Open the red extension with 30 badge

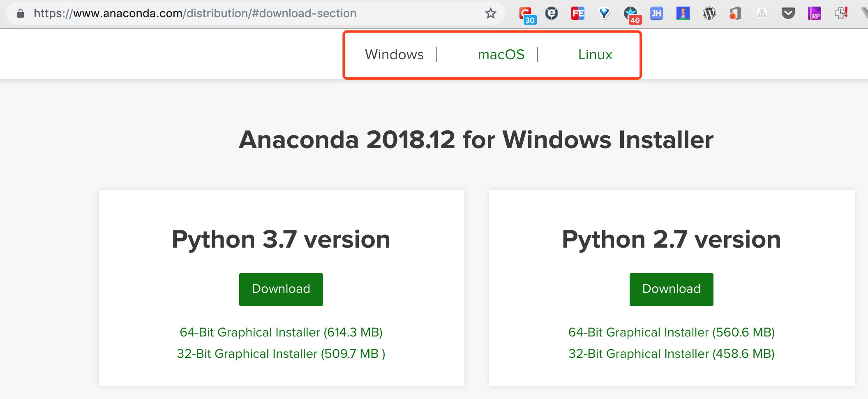(x=526, y=15)
